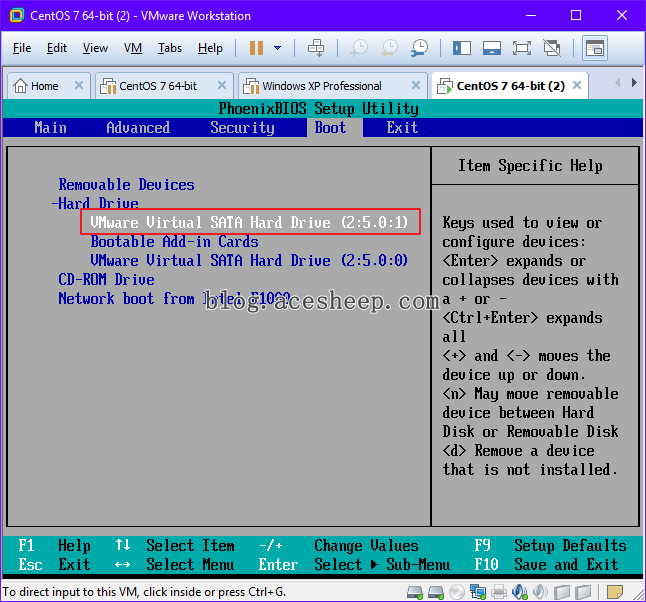Click the F1 Help legend text
646x602 pixels.
click(54, 546)
